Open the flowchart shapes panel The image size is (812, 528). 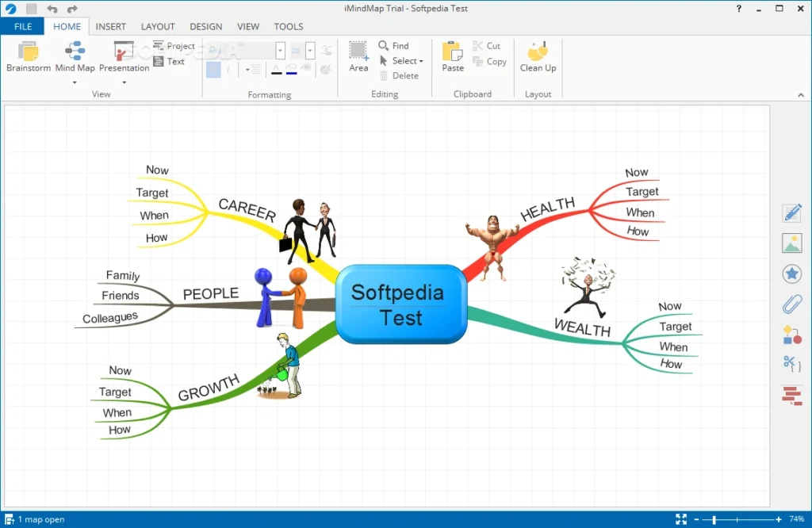[791, 335]
